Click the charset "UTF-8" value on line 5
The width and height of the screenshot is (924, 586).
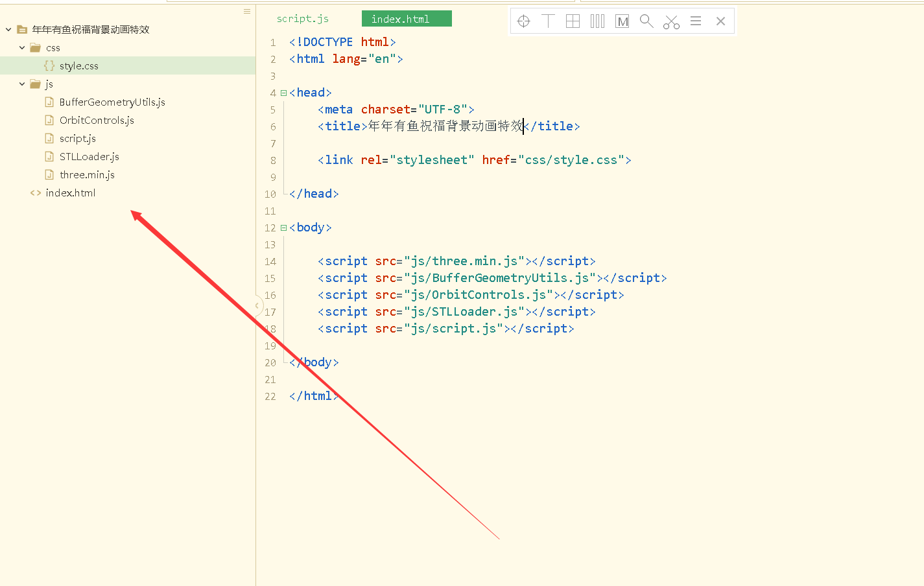point(443,110)
